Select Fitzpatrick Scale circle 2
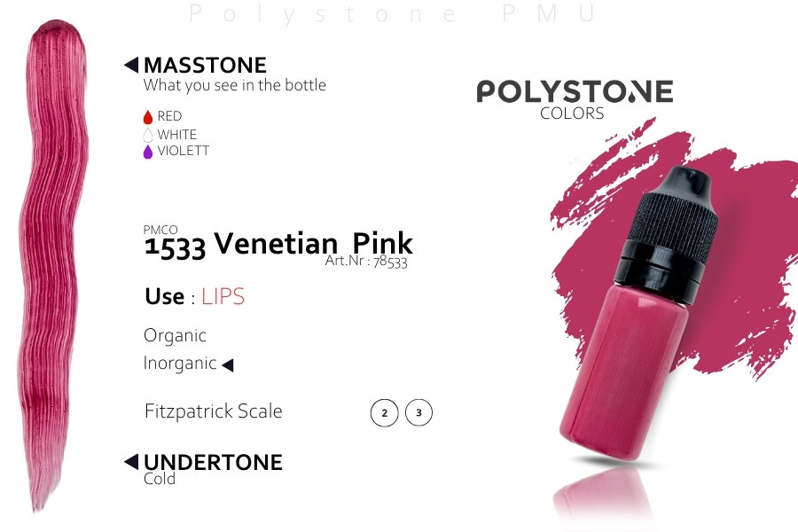This screenshot has height=532, width=798. [x=384, y=413]
